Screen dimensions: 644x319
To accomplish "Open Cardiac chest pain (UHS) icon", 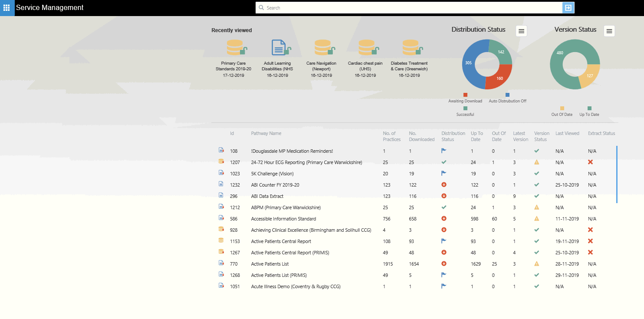I will pyautogui.click(x=367, y=47).
